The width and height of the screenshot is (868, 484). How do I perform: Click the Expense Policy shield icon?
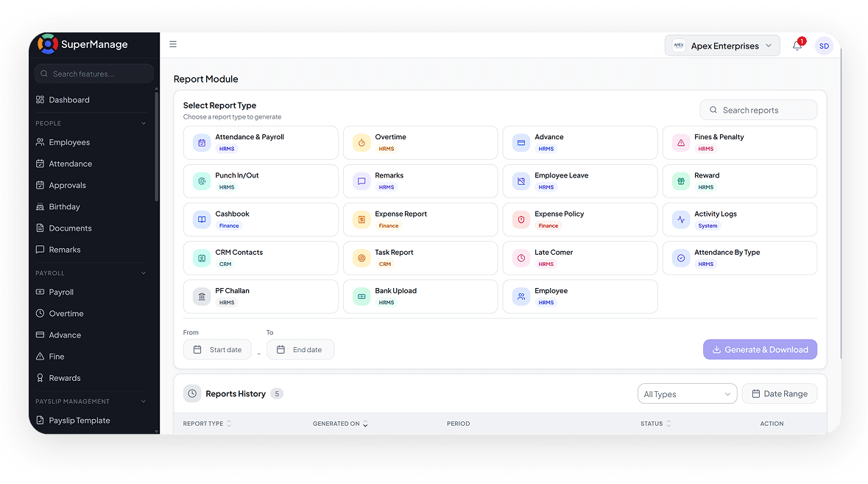[521, 220]
